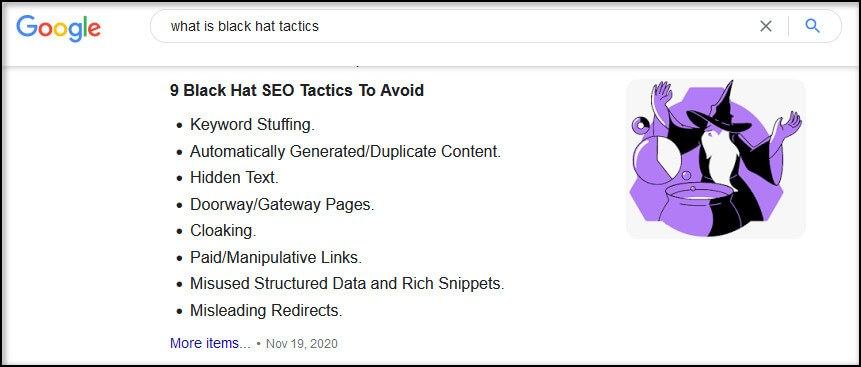Click the "Hidden Text." list entry

click(234, 178)
